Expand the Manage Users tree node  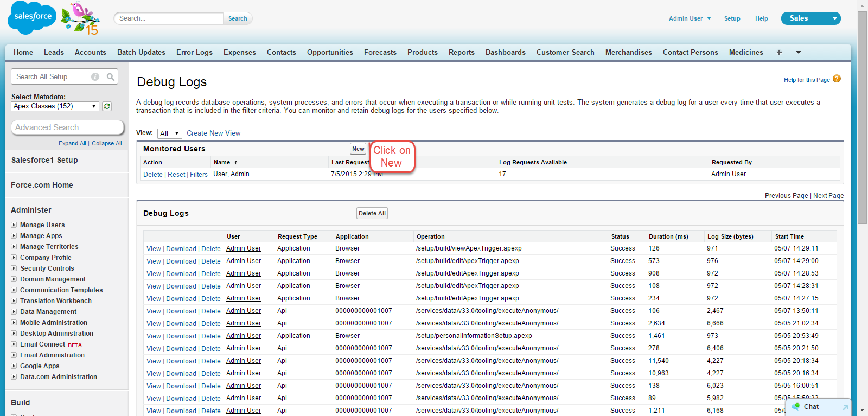point(14,225)
